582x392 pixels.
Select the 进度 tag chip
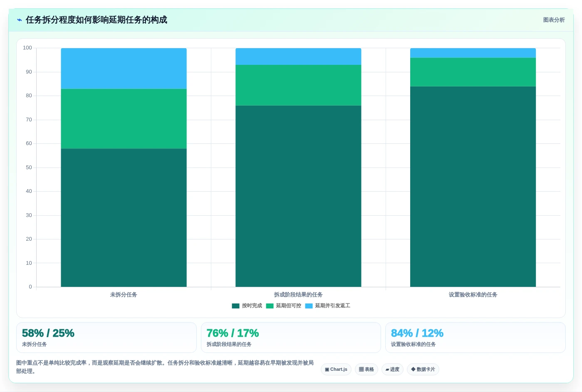click(x=392, y=369)
